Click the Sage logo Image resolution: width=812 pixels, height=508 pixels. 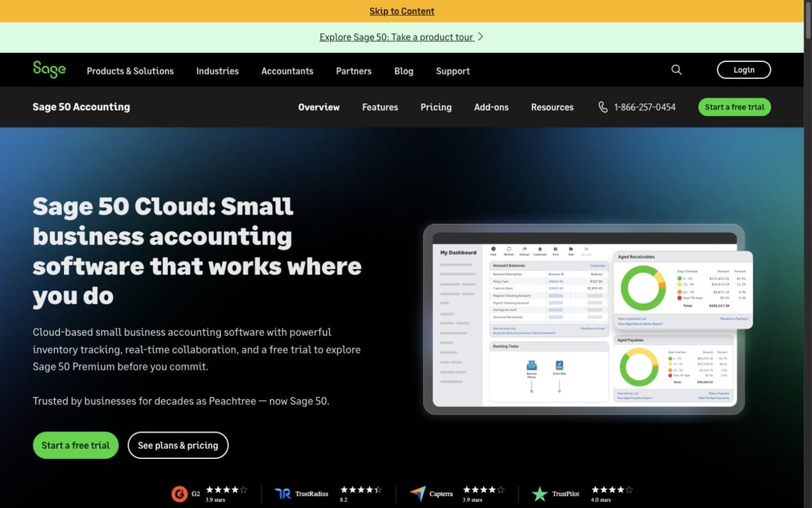[x=49, y=69]
